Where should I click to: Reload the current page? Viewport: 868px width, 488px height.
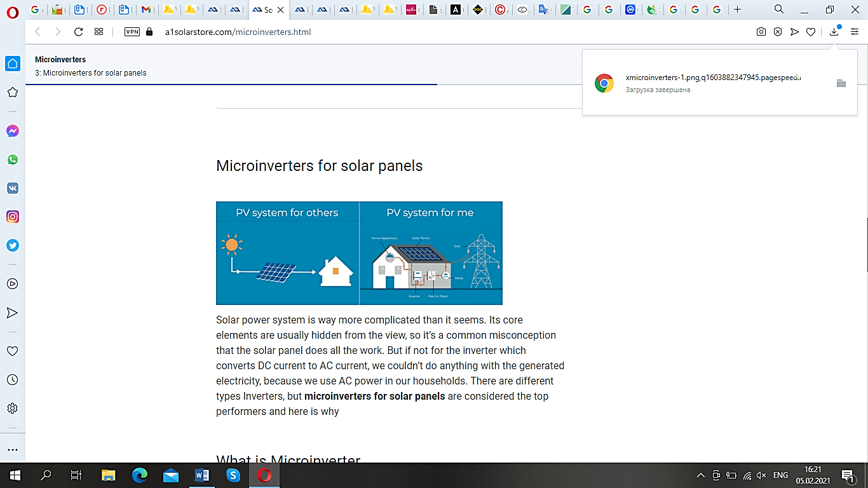tap(78, 32)
